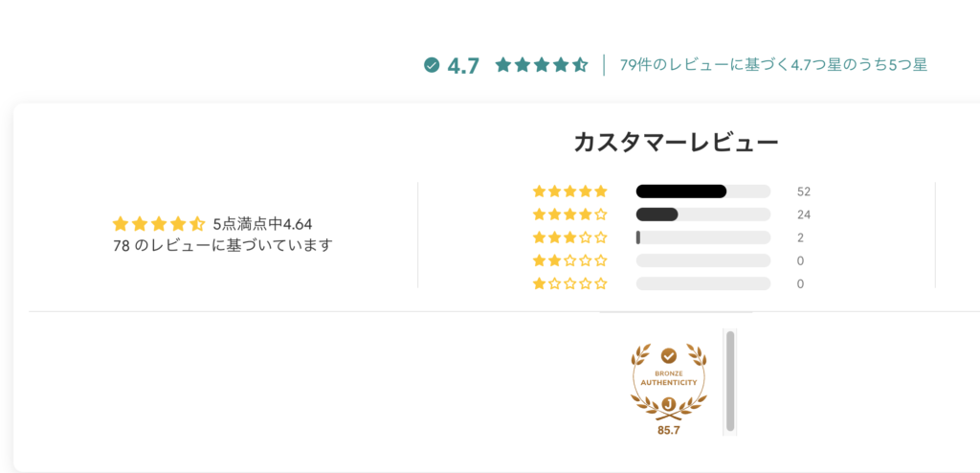Click the カスタマーレビュー heading

tap(677, 144)
